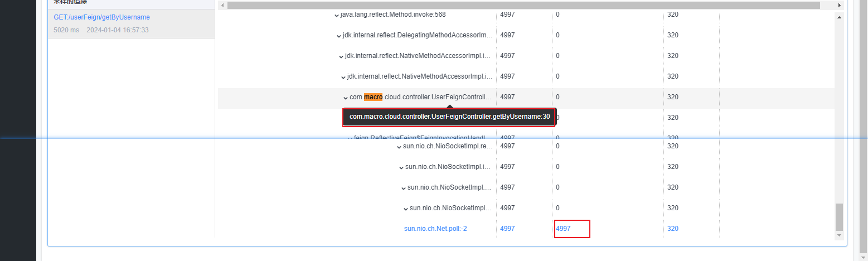Viewport: 868px width, 261px height.
Task: Click the horizontal scrollbar right arrow
Action: tap(839, 5)
